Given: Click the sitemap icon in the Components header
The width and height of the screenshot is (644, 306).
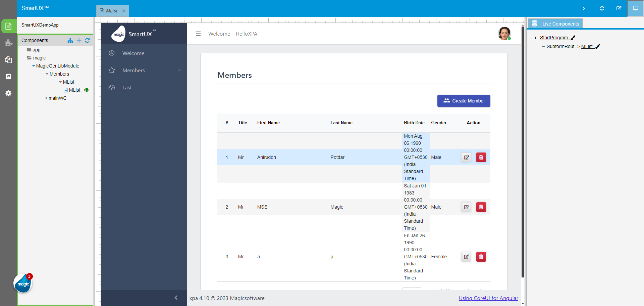Looking at the screenshot, I should click(x=70, y=40).
